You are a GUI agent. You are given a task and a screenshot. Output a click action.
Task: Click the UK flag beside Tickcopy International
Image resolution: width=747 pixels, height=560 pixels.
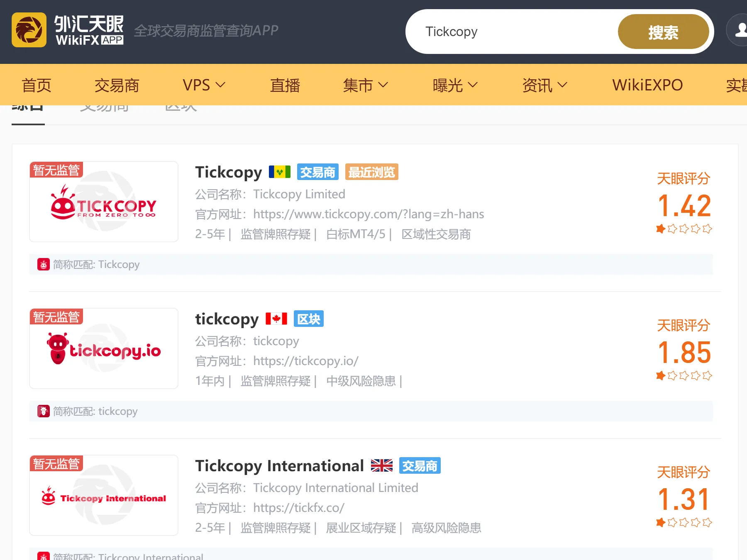[382, 465]
